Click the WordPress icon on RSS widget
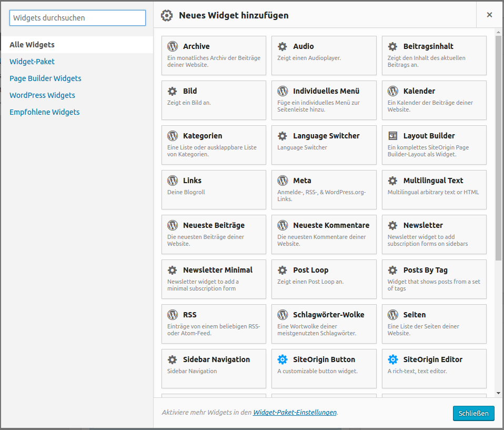The image size is (504, 430). pos(173,315)
